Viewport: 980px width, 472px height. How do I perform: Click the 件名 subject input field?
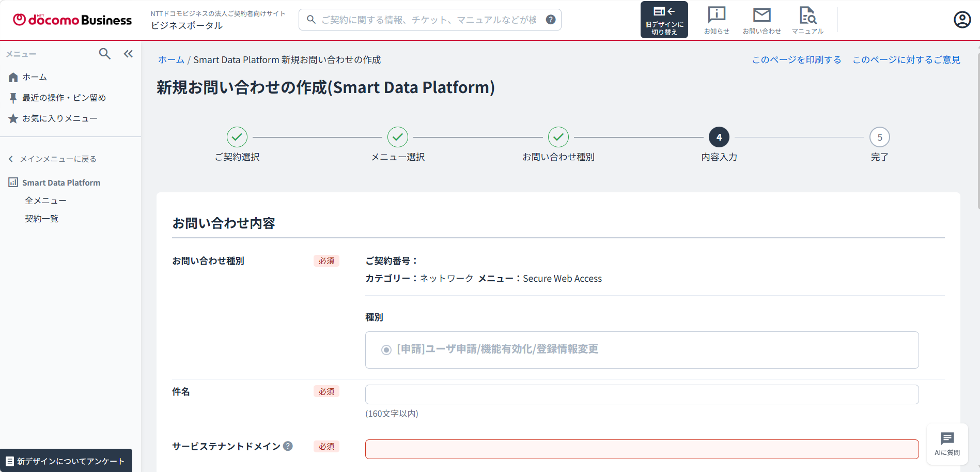pyautogui.click(x=642, y=394)
